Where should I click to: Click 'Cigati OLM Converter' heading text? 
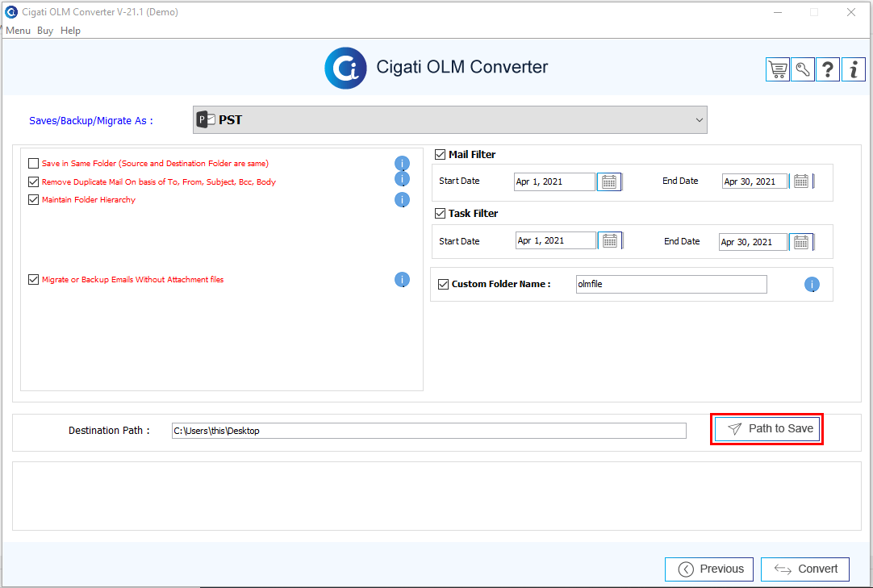point(462,67)
